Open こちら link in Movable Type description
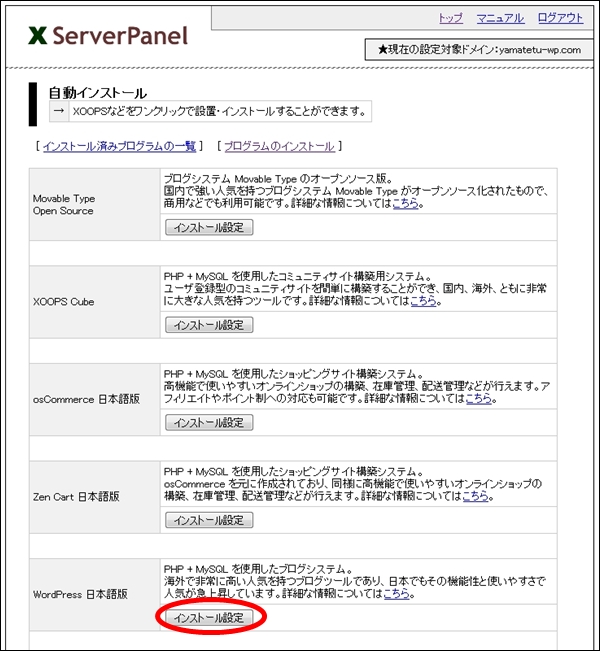Viewport: 600px width, 651px height. point(405,204)
